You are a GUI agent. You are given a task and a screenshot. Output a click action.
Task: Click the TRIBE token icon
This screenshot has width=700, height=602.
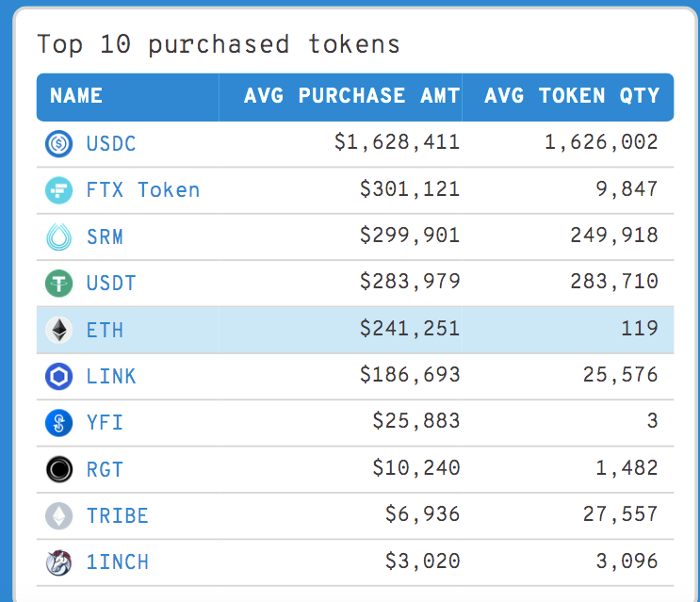point(58,515)
